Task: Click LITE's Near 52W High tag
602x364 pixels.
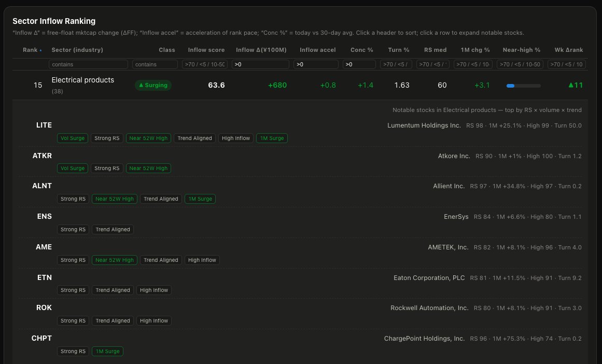Action: [148, 138]
